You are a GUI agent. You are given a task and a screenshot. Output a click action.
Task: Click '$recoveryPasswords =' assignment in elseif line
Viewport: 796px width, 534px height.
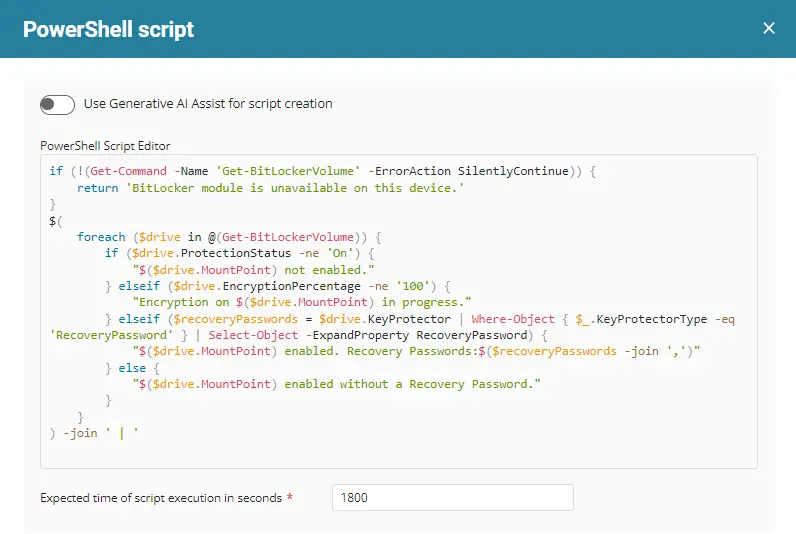pyautogui.click(x=243, y=319)
